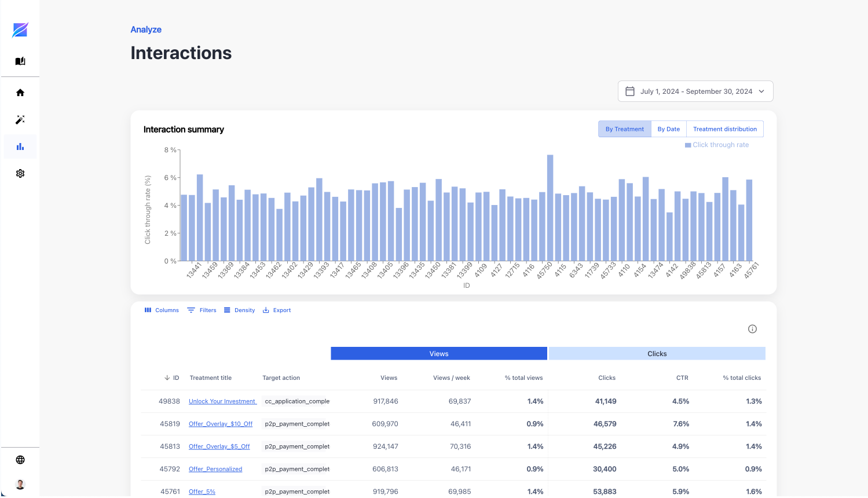Export the table using the download icon
The width and height of the screenshot is (868, 498).
tap(265, 310)
